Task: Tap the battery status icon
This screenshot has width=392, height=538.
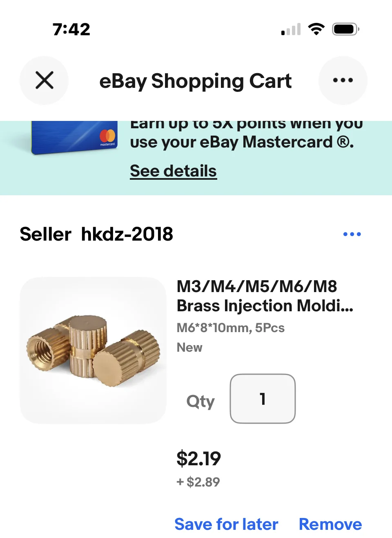Action: coord(345,29)
